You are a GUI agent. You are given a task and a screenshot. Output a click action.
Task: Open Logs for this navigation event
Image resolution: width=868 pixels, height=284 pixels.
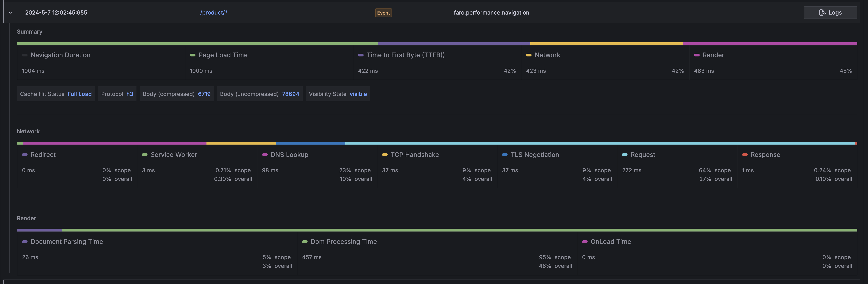coord(830,12)
